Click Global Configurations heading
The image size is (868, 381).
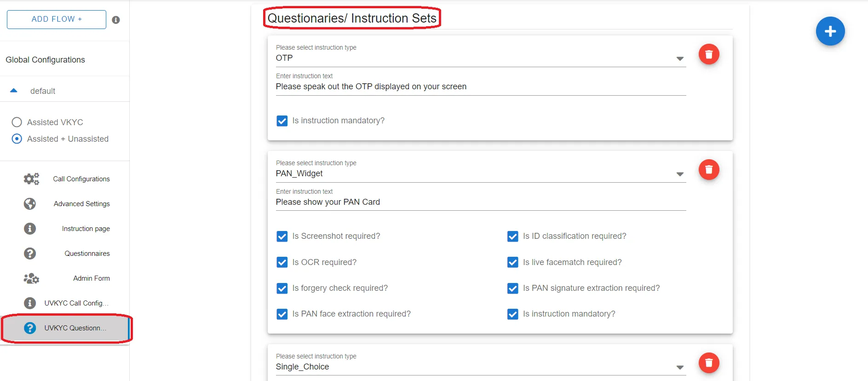click(x=45, y=60)
